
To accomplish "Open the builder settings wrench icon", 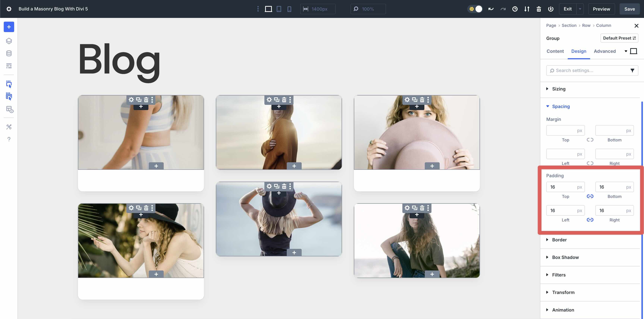I will tap(9, 127).
